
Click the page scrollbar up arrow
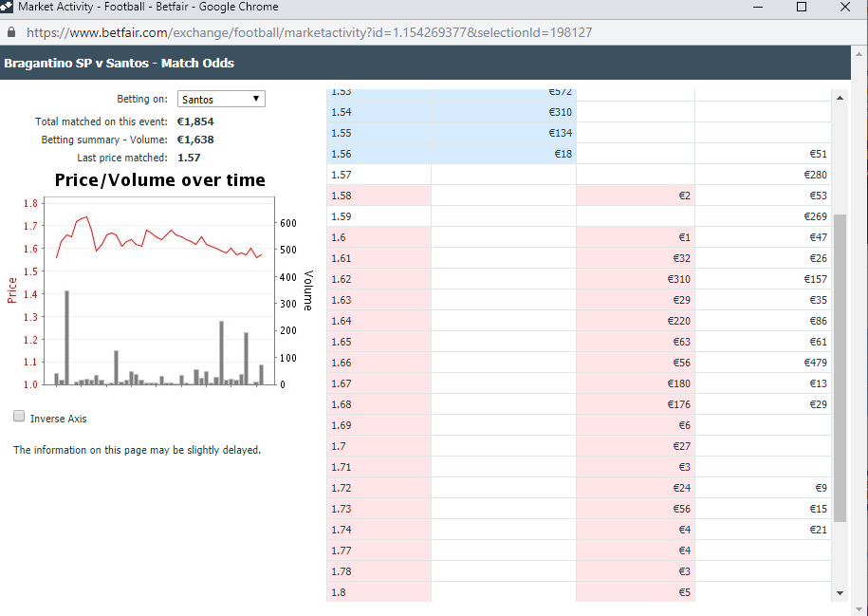(x=859, y=54)
